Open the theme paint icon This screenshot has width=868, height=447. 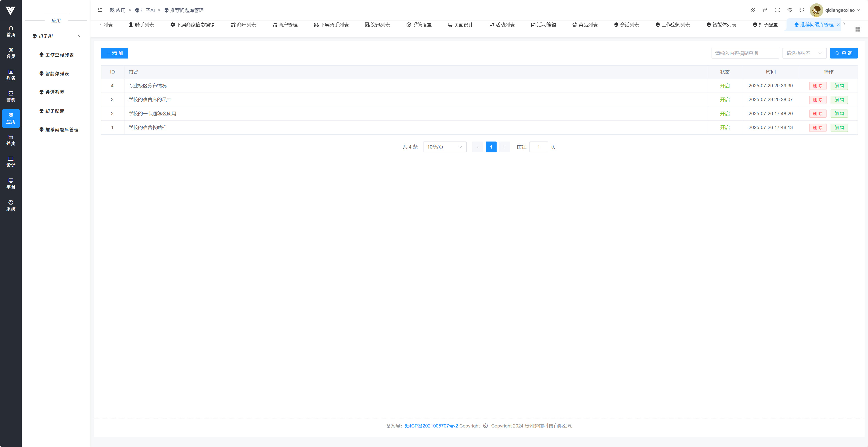pos(790,10)
